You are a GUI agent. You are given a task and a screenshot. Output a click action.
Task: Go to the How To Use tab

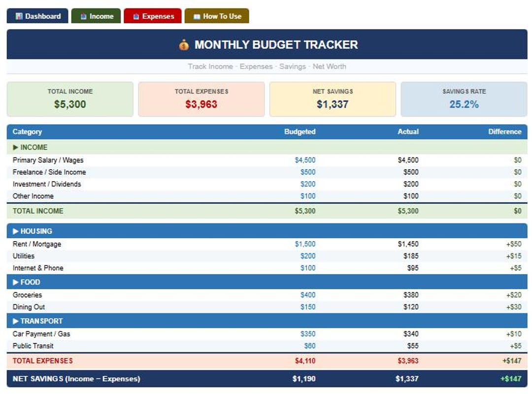217,16
